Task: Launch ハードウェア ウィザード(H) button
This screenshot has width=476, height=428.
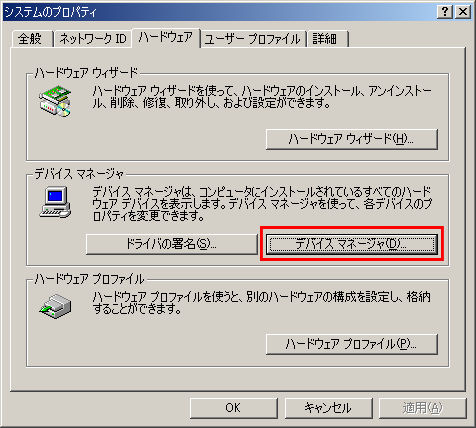Action: 351,139
